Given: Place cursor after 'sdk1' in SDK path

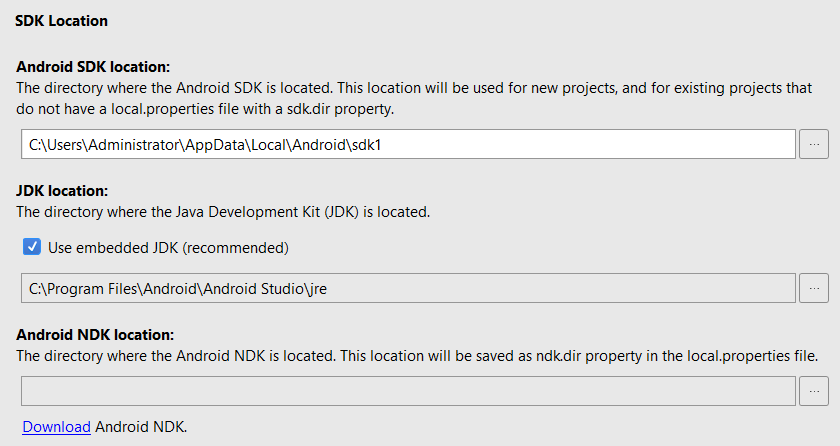Looking at the screenshot, I should click(x=384, y=144).
